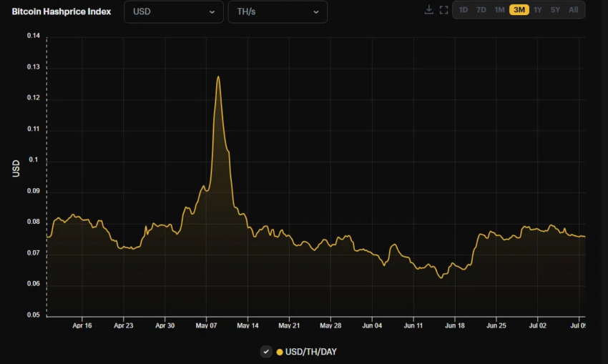Select the 1M time range

tap(500, 10)
